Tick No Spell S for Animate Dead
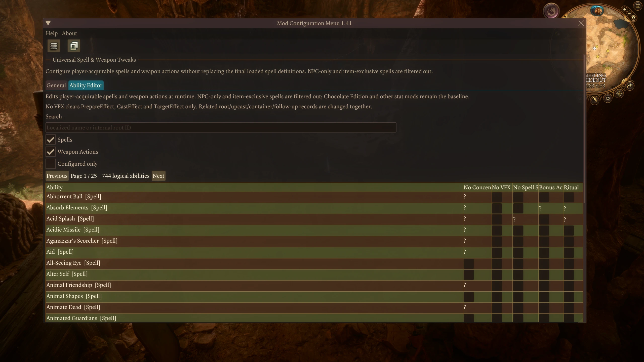Image resolution: width=644 pixels, height=362 pixels. [518, 308]
